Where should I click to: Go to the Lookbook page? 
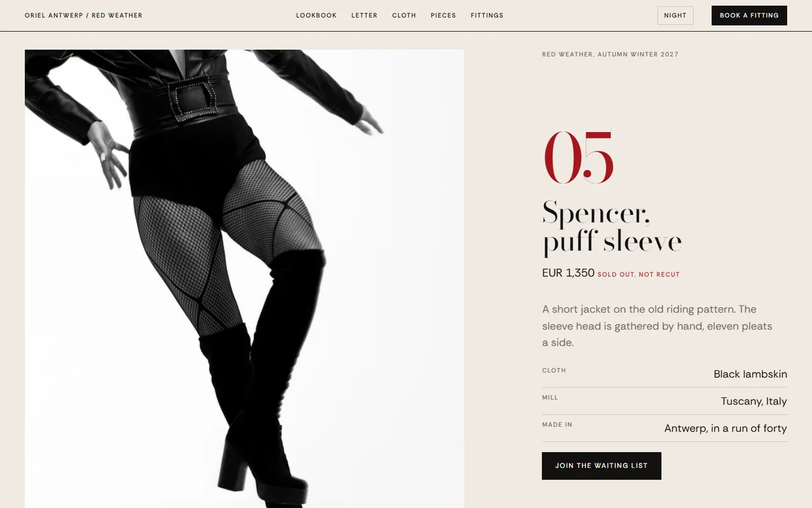317,15
